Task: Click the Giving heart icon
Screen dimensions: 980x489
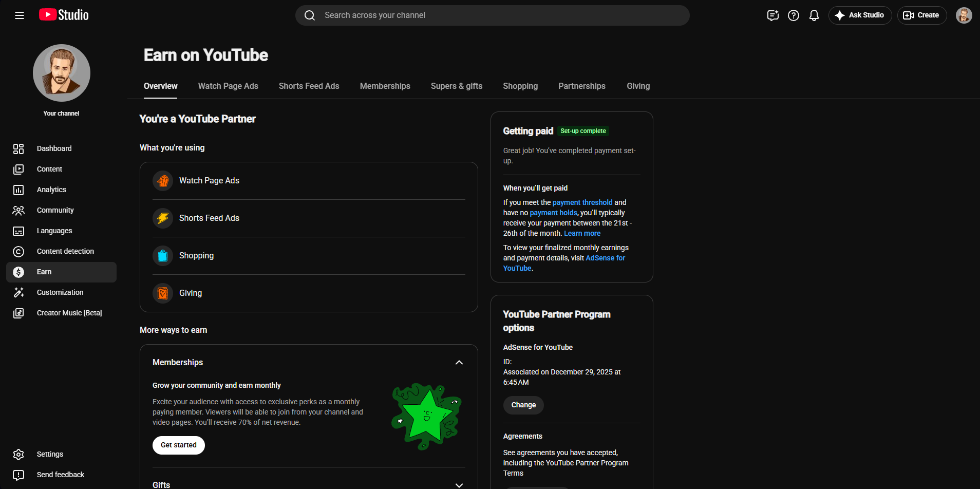Action: pos(163,293)
